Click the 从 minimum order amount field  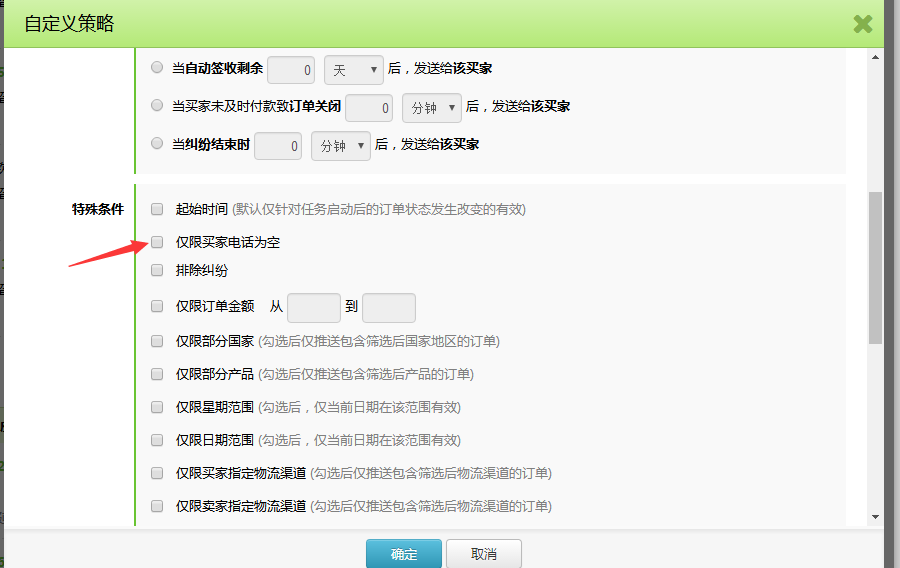click(x=314, y=308)
